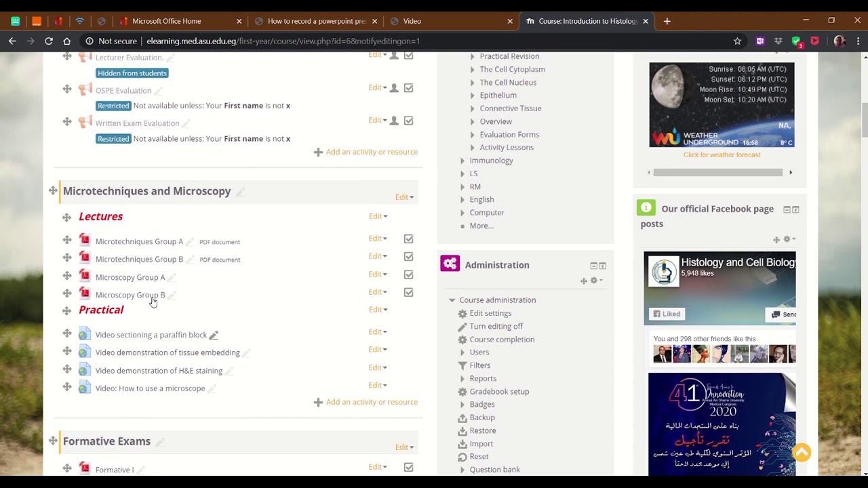Collapse the Course administration tree node
Screen dimensions: 868x488
click(x=452, y=300)
